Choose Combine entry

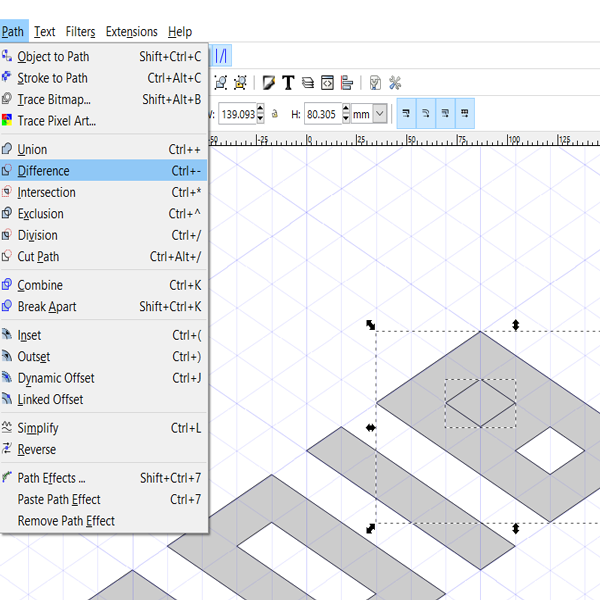[103, 285]
